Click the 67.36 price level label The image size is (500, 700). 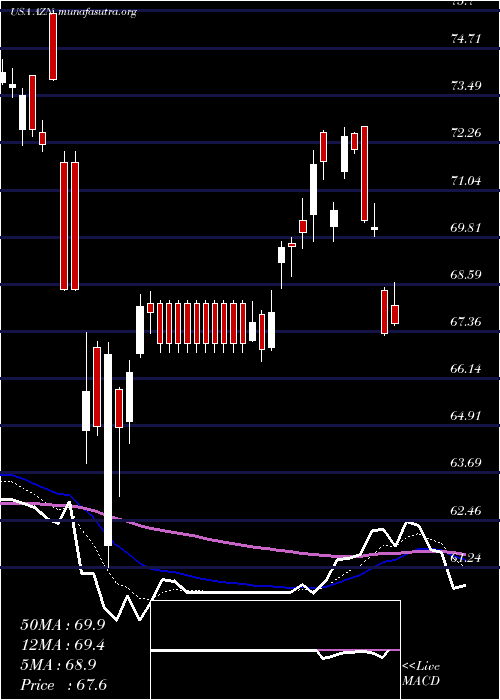click(466, 321)
